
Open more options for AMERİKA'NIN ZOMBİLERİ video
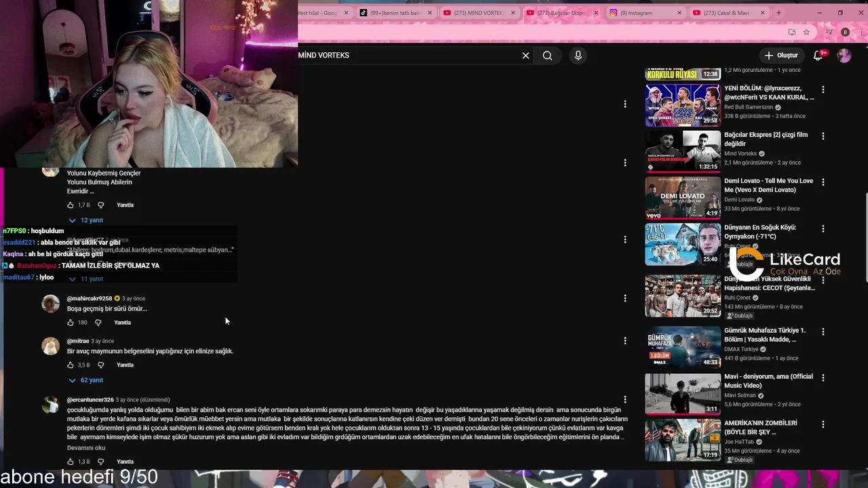coord(823,424)
